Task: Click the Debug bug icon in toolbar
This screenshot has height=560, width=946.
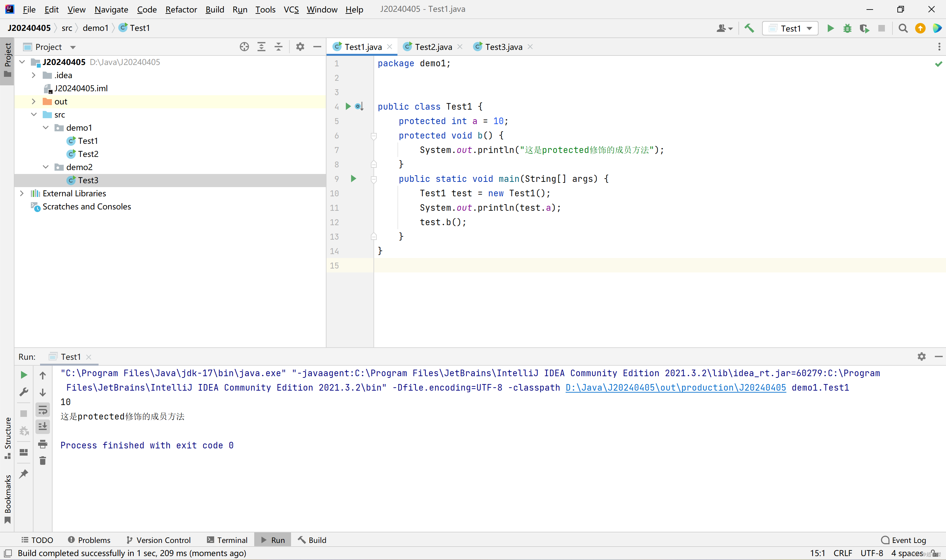Action: point(847,28)
